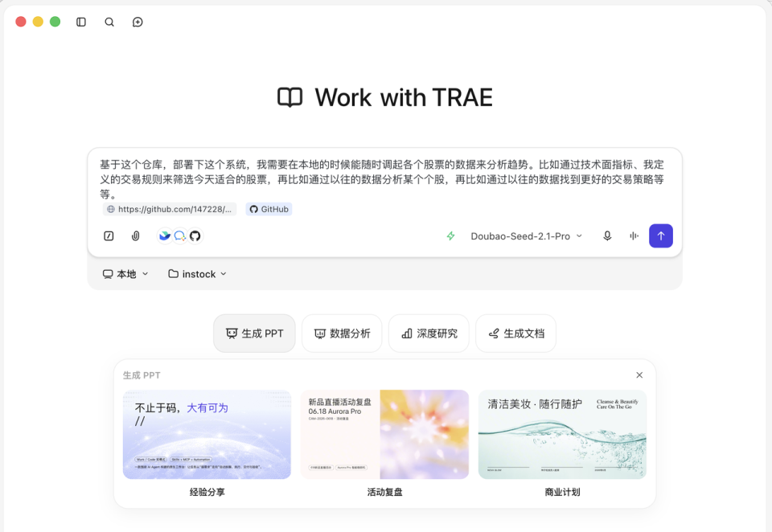The image size is (772, 532).
Task: Click the slash command icon
Action: click(x=109, y=236)
